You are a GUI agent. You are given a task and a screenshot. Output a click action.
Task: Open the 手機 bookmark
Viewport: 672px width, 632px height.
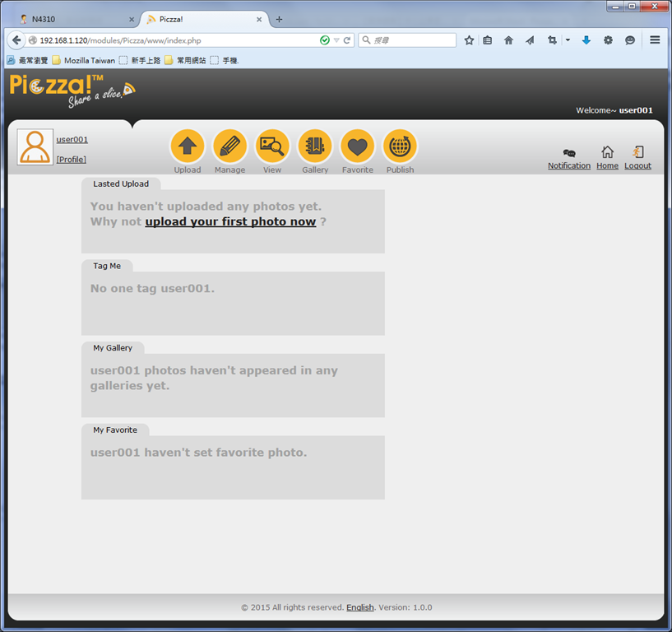225,60
